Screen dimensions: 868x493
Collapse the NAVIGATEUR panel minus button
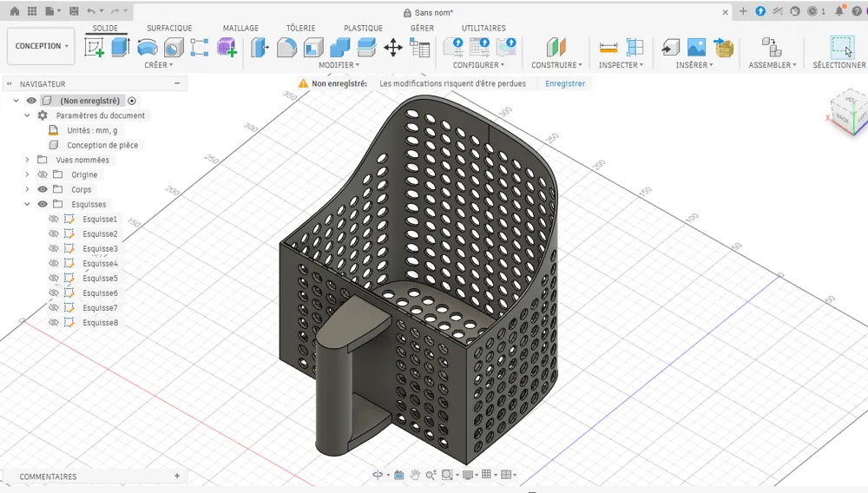point(177,83)
